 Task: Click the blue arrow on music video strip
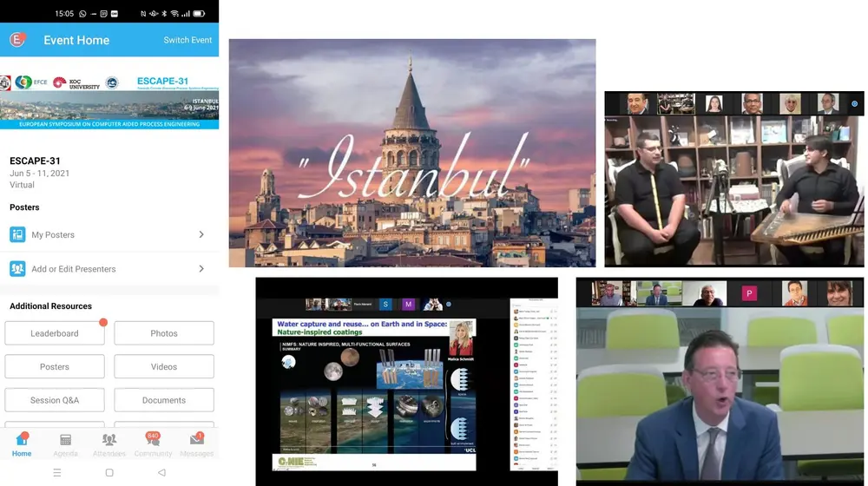[x=854, y=103]
